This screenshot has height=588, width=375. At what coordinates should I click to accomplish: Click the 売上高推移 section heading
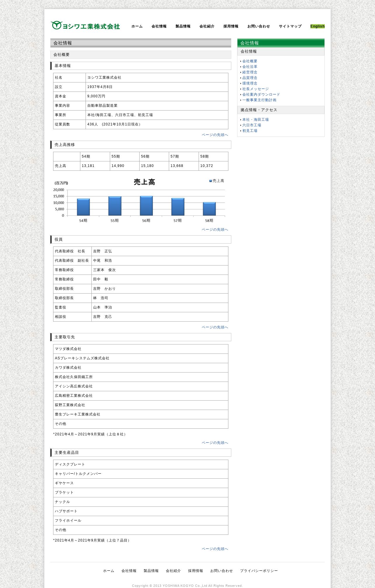tap(141, 145)
